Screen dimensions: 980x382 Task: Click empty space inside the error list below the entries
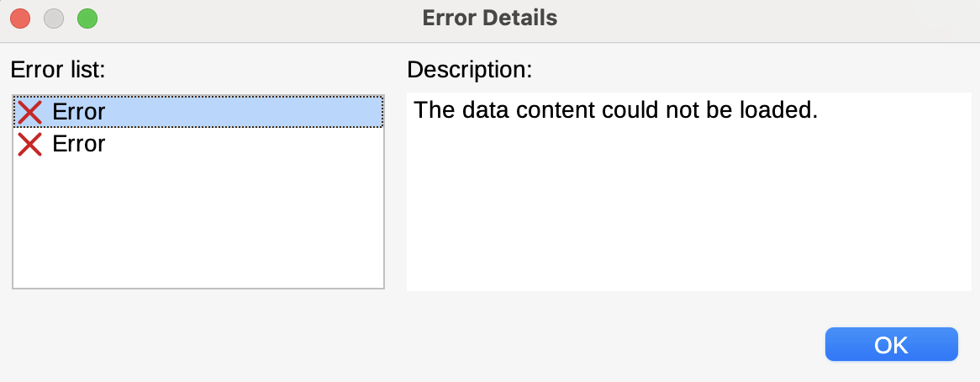[x=198, y=224]
